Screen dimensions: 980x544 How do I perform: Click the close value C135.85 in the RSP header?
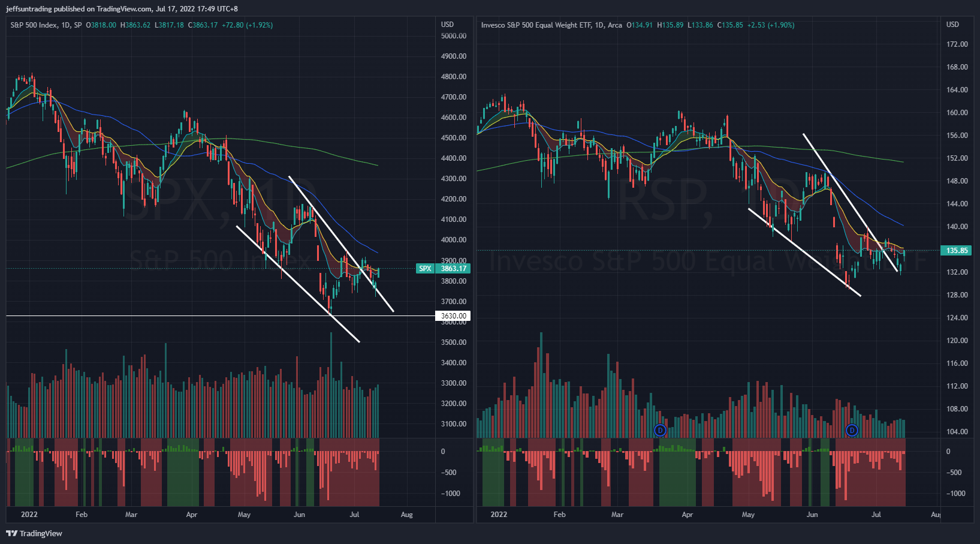pos(730,25)
